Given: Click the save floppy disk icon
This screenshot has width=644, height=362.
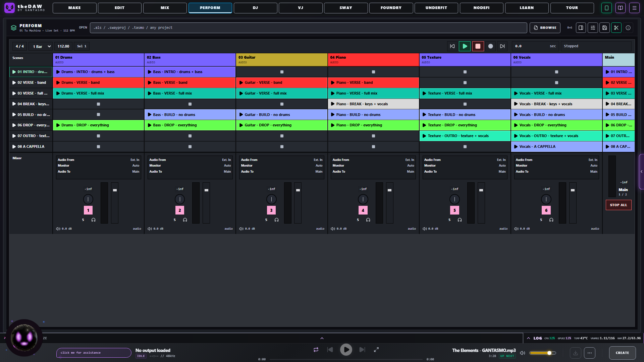Looking at the screenshot, I should click(x=604, y=28).
